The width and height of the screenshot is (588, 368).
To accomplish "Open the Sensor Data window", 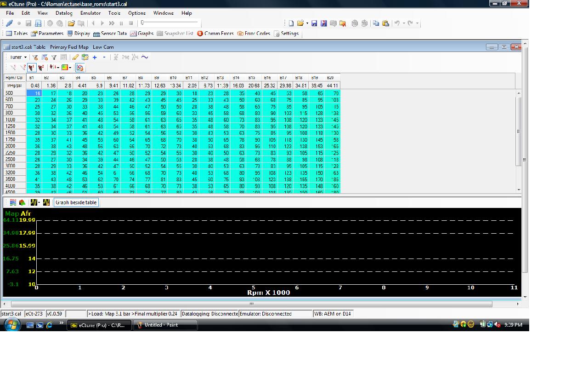I will (x=110, y=33).
